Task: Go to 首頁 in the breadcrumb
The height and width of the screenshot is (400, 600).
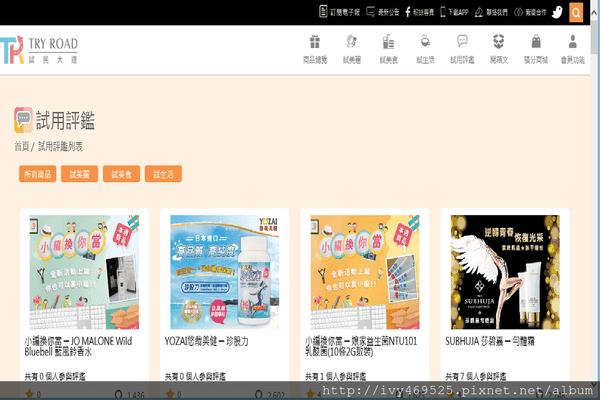Action: tap(21, 147)
